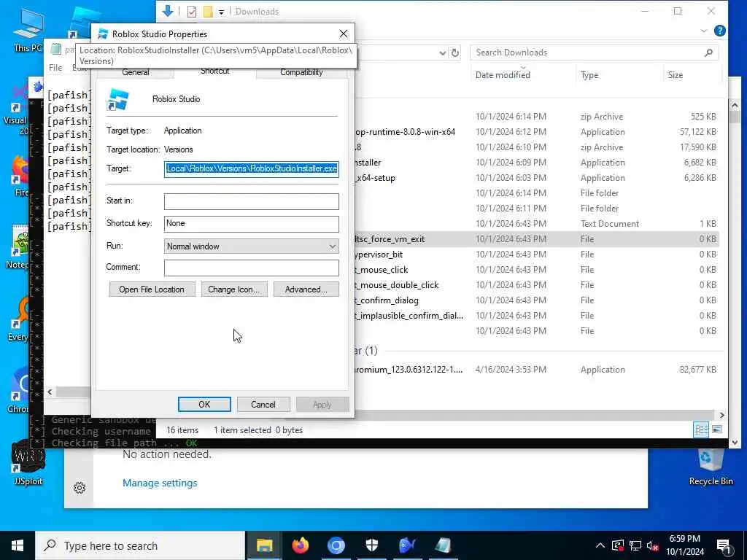Click Downloads vertical scrollbar up arrow
The image size is (747, 560).
click(734, 105)
